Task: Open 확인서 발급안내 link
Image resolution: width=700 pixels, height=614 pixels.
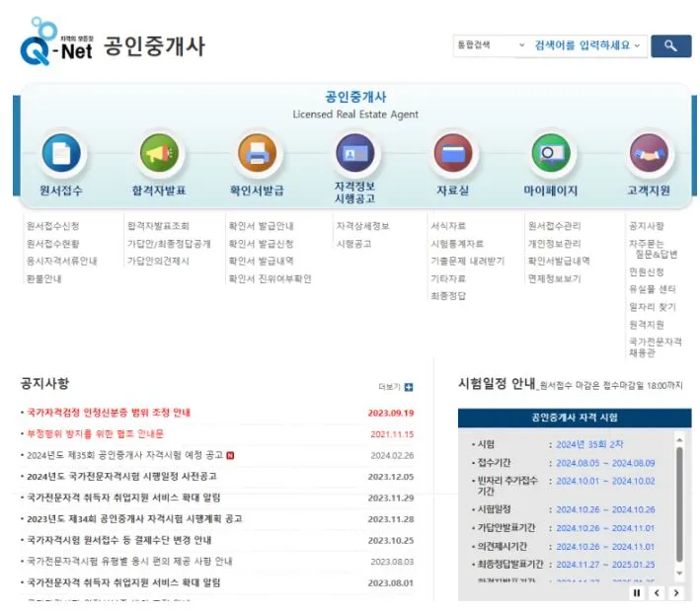Action: (262, 226)
